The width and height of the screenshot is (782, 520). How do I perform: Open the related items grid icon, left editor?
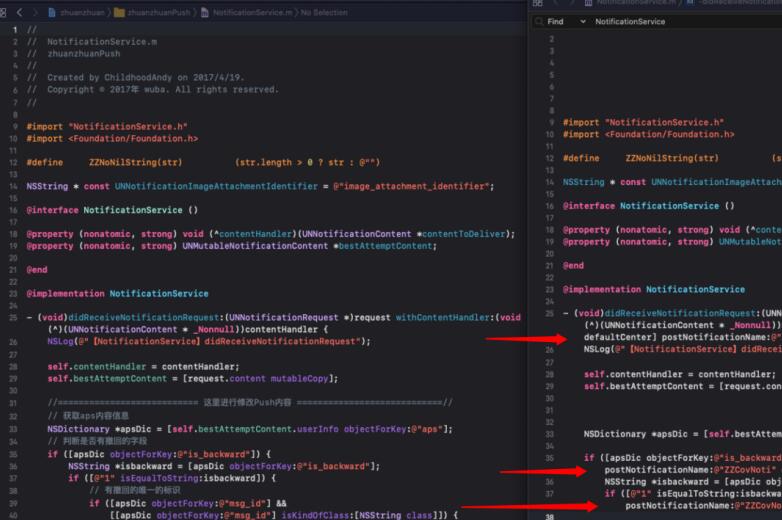tap(4, 12)
